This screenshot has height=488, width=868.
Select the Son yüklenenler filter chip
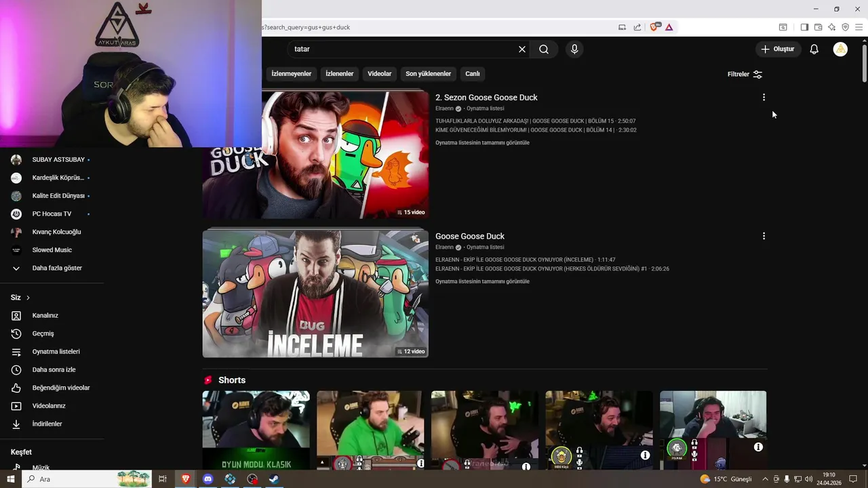click(x=428, y=74)
